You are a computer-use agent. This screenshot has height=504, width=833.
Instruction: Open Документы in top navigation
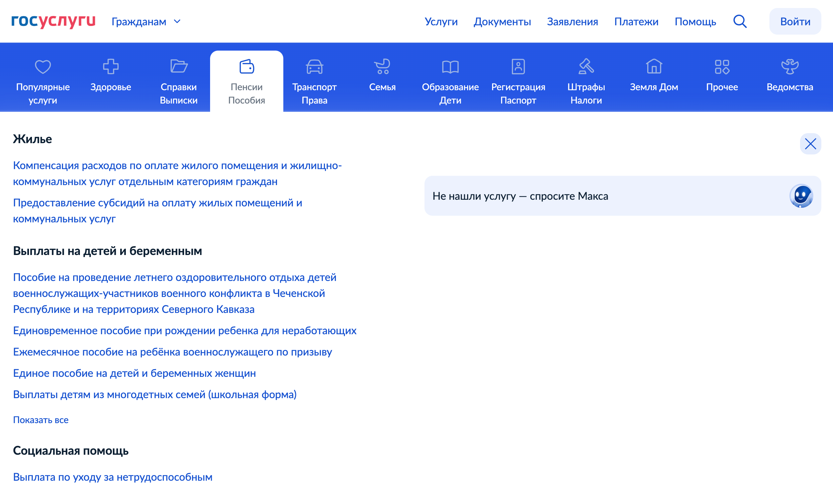[x=502, y=22]
